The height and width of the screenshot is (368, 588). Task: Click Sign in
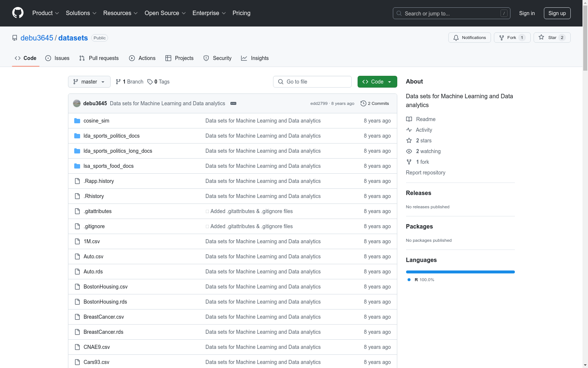(x=527, y=13)
